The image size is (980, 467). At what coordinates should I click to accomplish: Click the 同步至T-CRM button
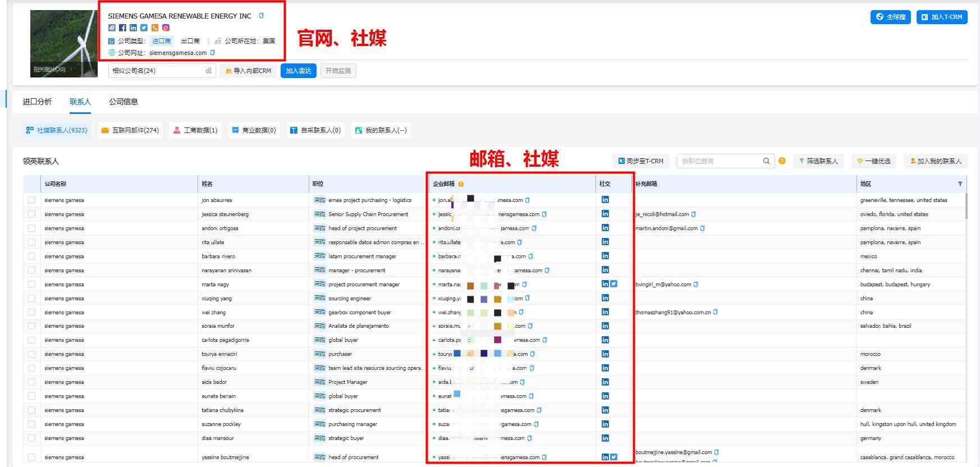pyautogui.click(x=640, y=161)
